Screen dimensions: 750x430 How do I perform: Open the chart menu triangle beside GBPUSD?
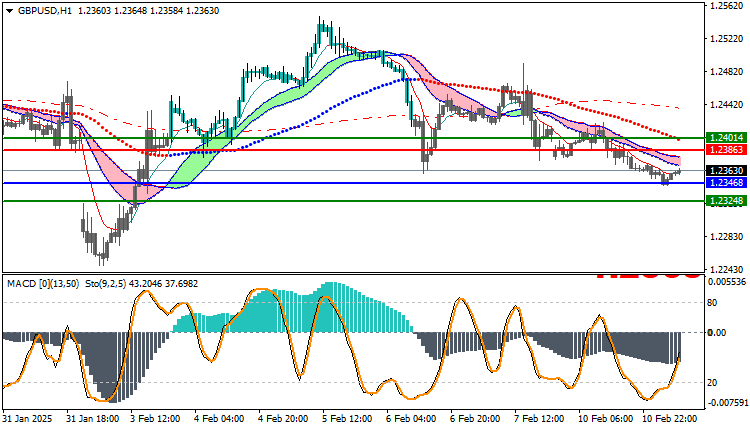click(9, 11)
